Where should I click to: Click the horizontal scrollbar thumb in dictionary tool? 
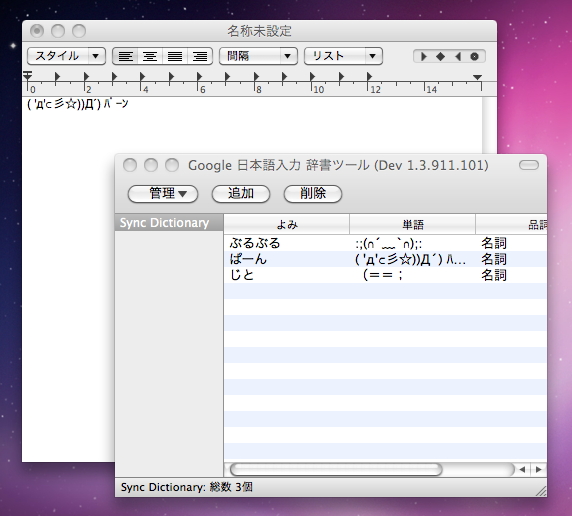click(x=336, y=469)
